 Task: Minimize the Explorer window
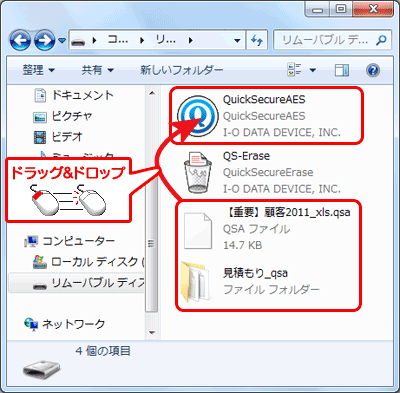[318, 9]
